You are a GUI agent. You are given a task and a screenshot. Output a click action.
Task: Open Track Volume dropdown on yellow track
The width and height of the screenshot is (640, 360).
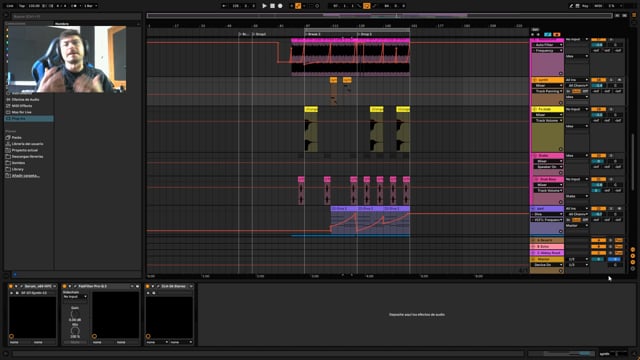547,121
